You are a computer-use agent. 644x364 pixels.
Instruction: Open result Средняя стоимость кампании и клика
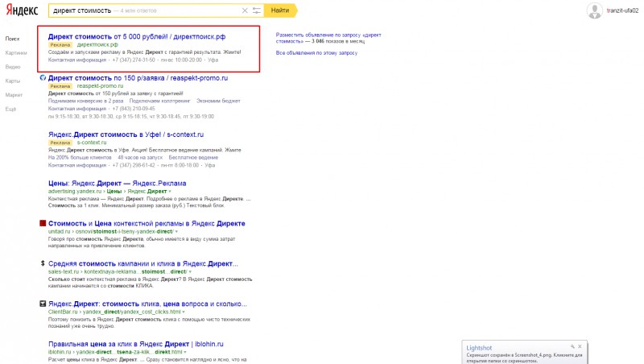(143, 264)
